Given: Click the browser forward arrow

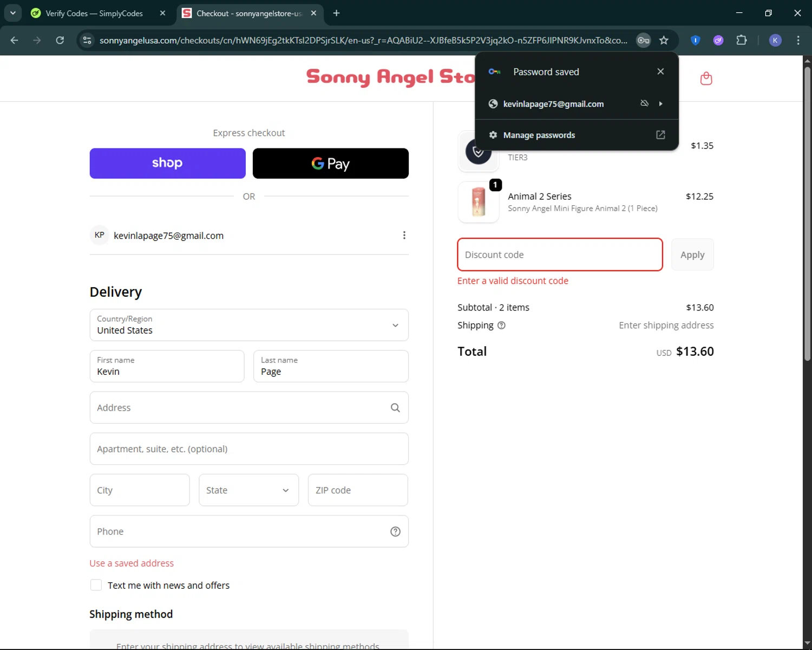Looking at the screenshot, I should [x=37, y=40].
